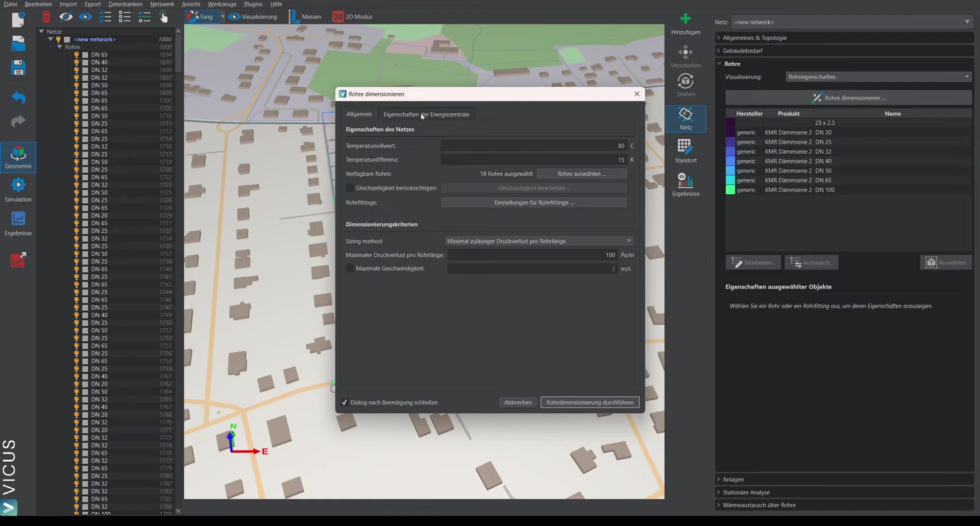Click the DN 50 blue color swatch
Viewport: 980px width, 526px height.
(x=730, y=171)
